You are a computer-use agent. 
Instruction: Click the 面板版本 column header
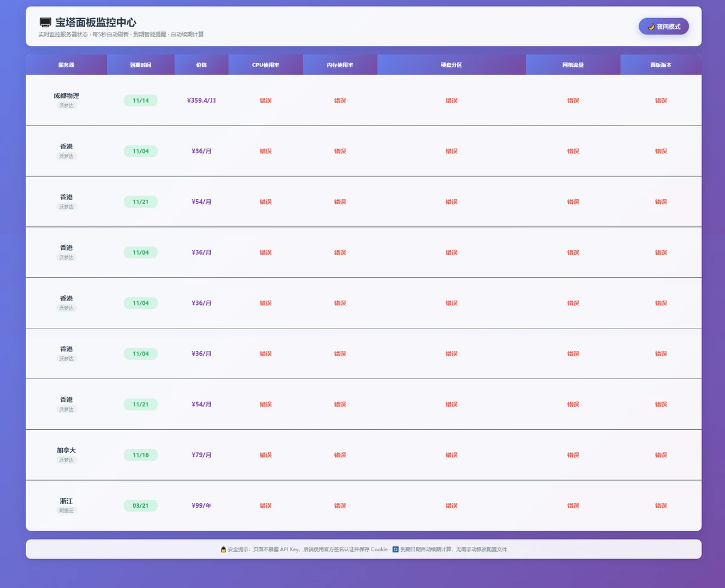pos(660,65)
